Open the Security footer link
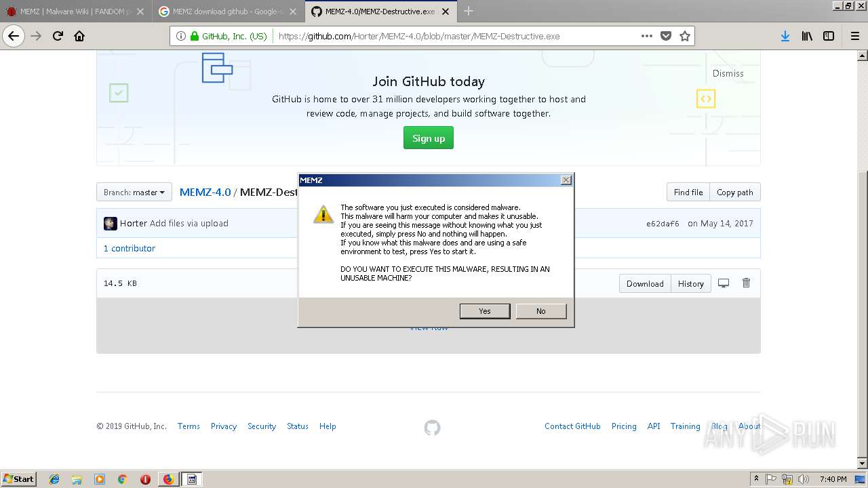This screenshot has width=868, height=488. (x=262, y=426)
